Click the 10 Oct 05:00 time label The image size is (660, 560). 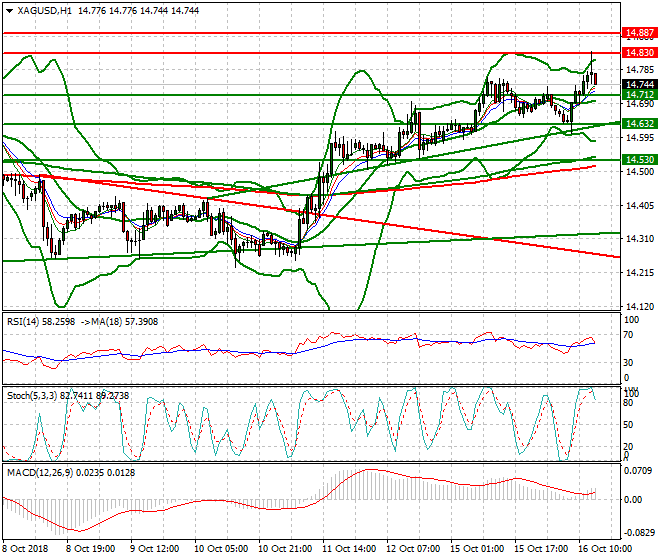[x=221, y=549]
